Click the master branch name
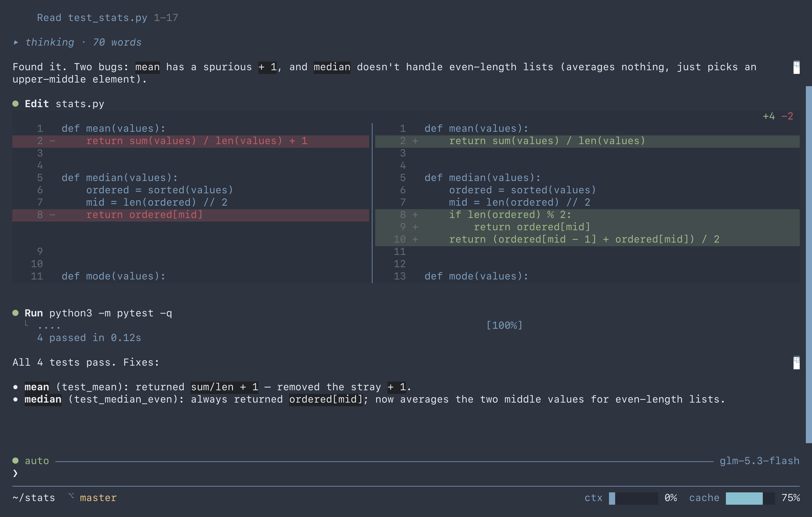 point(98,498)
